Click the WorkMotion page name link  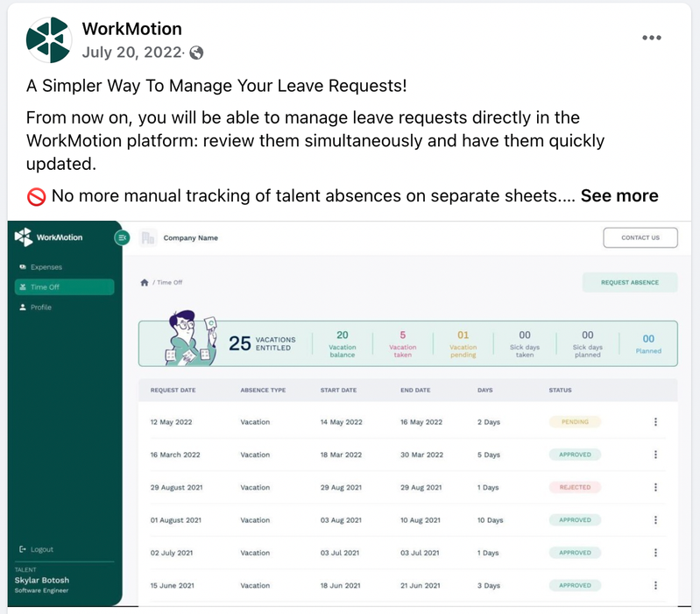click(x=131, y=29)
